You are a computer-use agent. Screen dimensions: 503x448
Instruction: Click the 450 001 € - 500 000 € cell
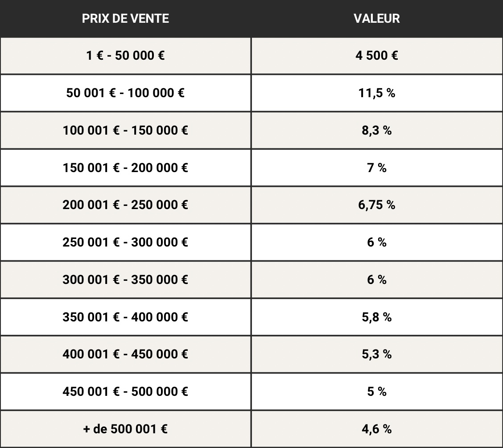pyautogui.click(x=125, y=391)
